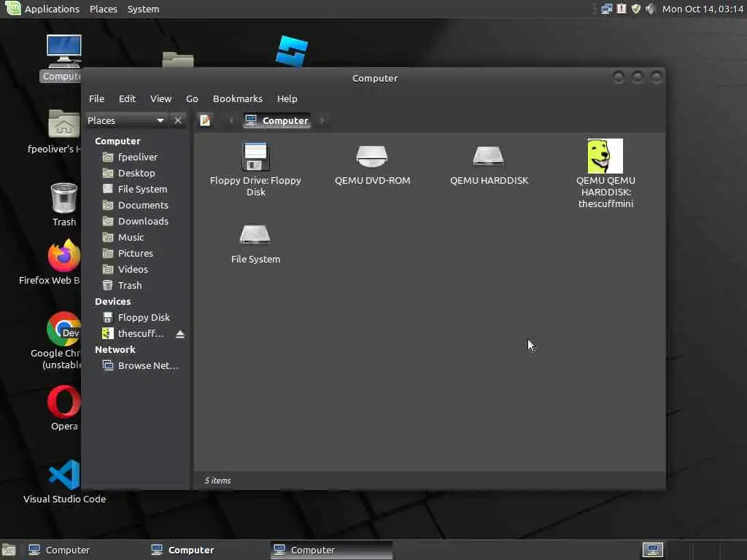Click the Computer heading in sidebar
The height and width of the screenshot is (560, 747).
click(x=117, y=141)
